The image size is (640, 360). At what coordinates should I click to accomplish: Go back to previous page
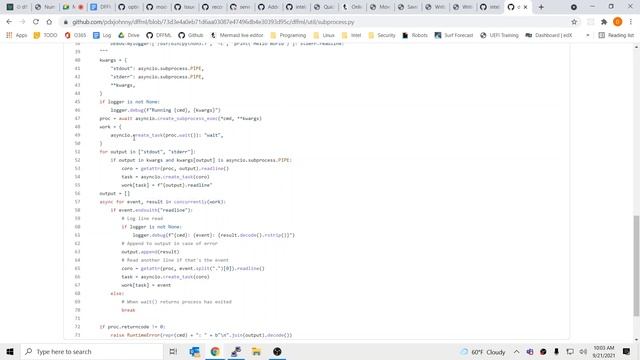pos(9,22)
